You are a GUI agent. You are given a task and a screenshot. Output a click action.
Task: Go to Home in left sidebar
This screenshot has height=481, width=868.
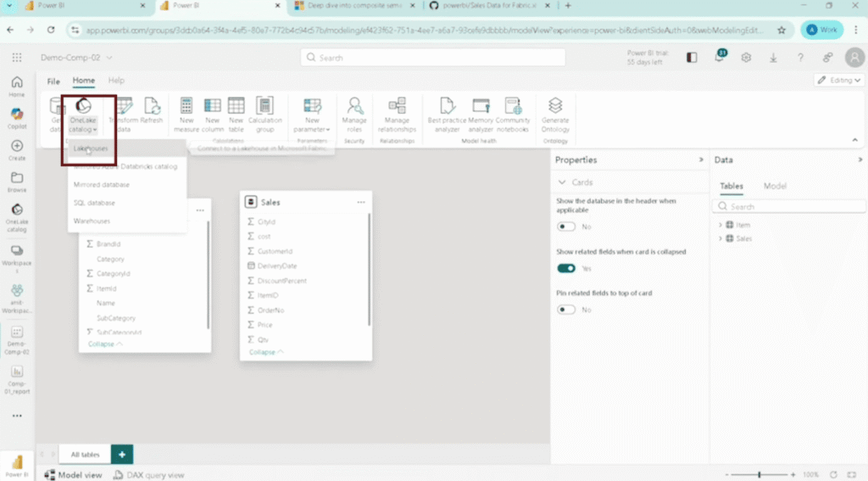point(17,87)
